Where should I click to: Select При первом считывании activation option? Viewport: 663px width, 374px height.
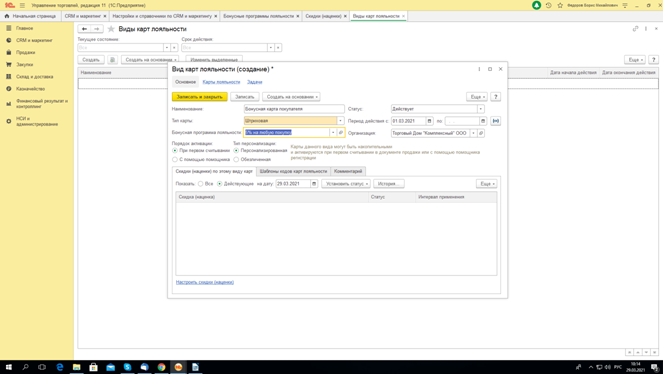point(175,150)
